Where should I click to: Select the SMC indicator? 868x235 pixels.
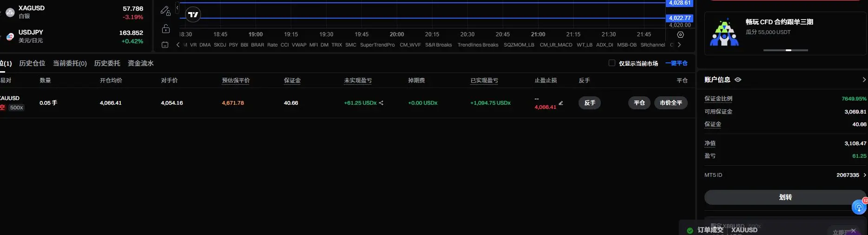point(351,45)
